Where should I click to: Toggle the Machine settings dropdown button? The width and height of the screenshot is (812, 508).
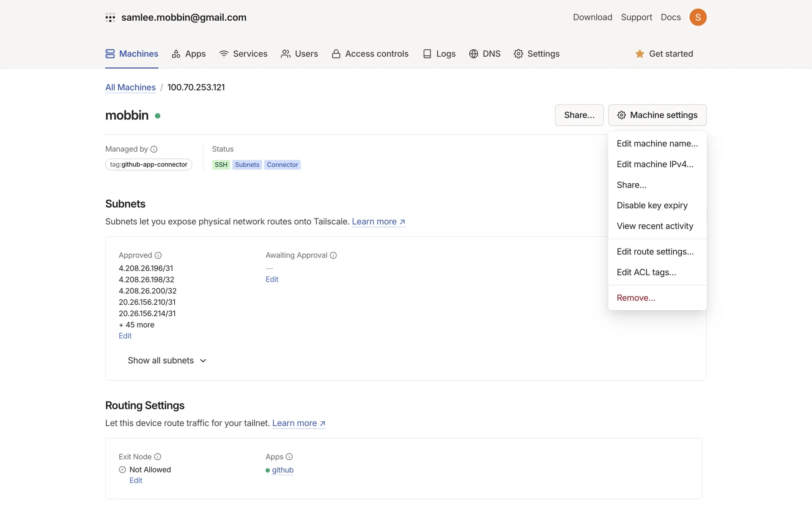[657, 115]
